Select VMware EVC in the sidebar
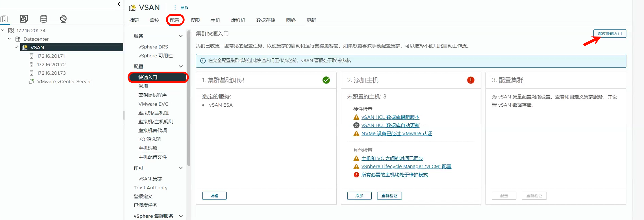Screen dimensions: 644x220 153,104
